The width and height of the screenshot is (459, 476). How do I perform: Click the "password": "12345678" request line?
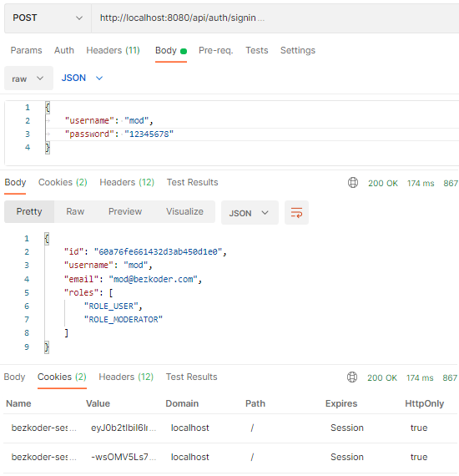[x=119, y=134]
